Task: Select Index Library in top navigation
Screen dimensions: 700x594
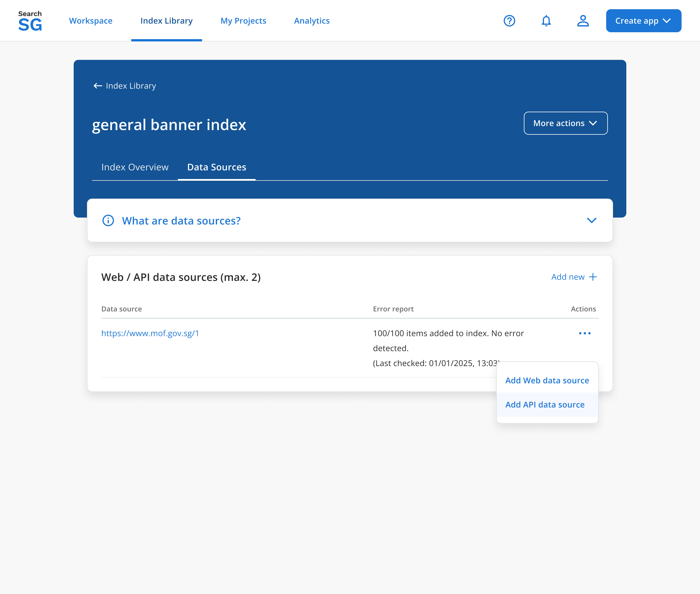Action: coord(166,21)
